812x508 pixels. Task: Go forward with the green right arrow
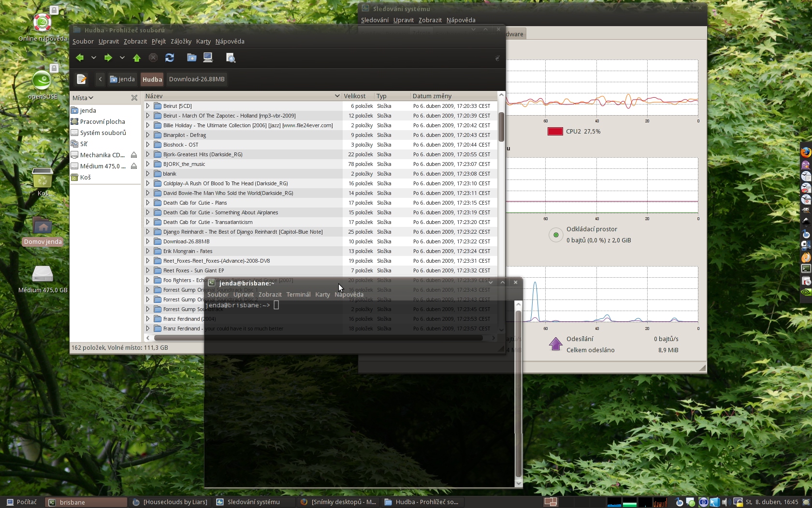108,58
